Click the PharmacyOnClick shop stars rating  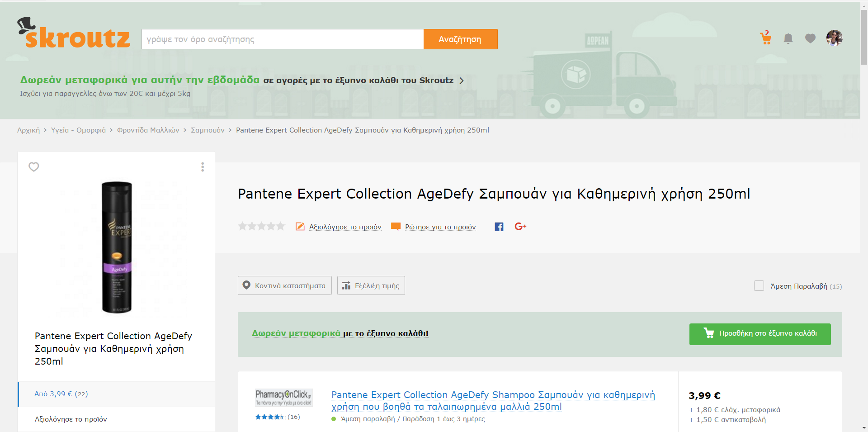[269, 417]
